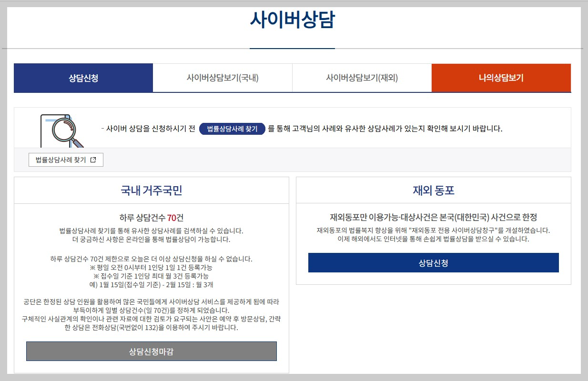The width and height of the screenshot is (588, 381).
Task: Click the line starting 재외동포만 이용가능
Action: point(434,218)
